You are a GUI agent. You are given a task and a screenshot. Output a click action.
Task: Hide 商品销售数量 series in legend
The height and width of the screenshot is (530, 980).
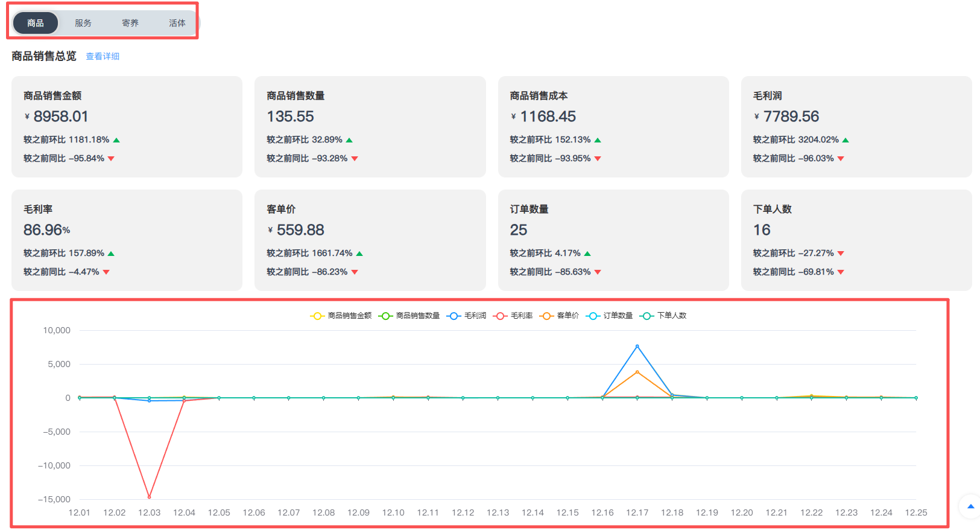(x=409, y=316)
